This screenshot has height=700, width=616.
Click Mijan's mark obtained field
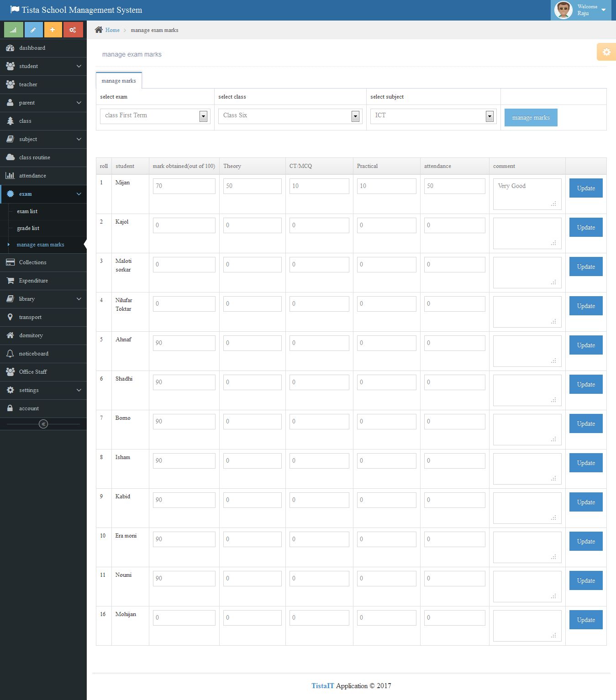[x=184, y=186]
